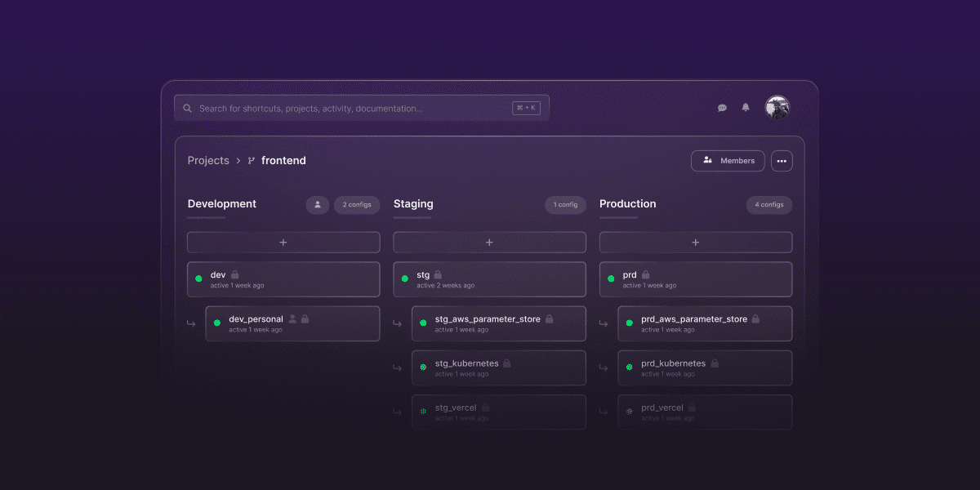This screenshot has width=980, height=490.
Task: Click the Development environment heading
Action: pyautogui.click(x=222, y=204)
